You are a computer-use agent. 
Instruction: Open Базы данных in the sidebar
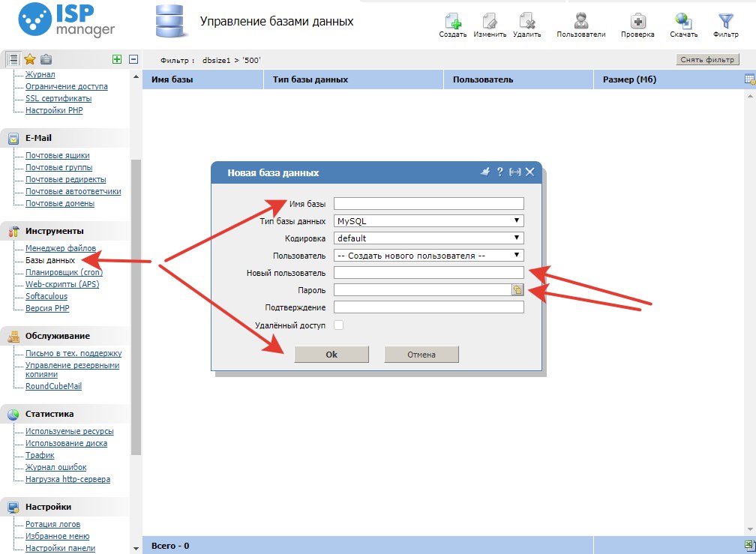point(50,260)
